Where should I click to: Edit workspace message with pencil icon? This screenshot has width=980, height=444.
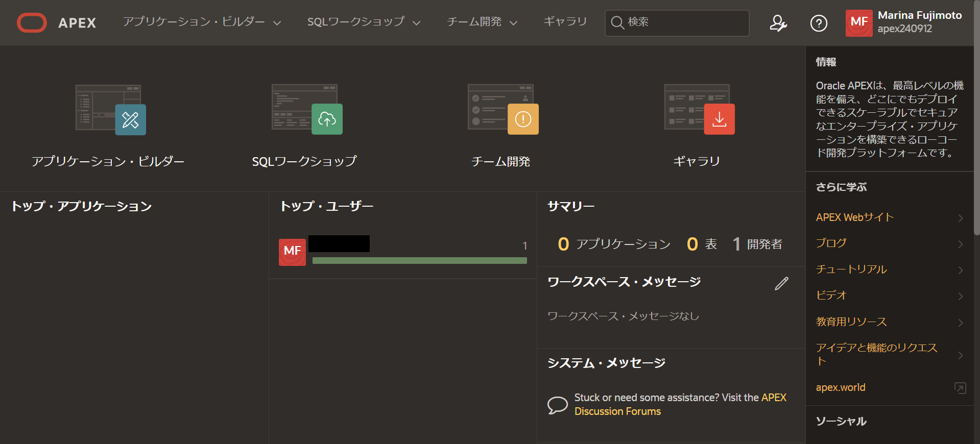[781, 283]
